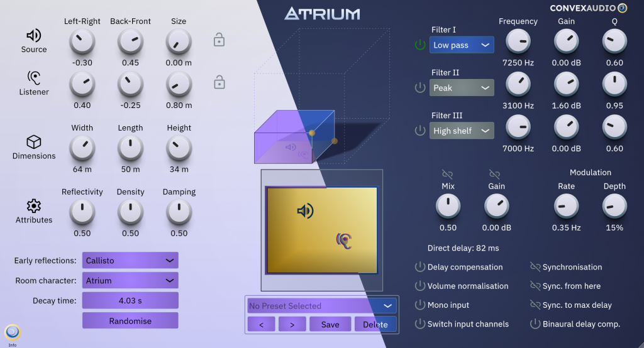644x348 pixels.
Task: Enable Mono input option
Action: pos(420,305)
